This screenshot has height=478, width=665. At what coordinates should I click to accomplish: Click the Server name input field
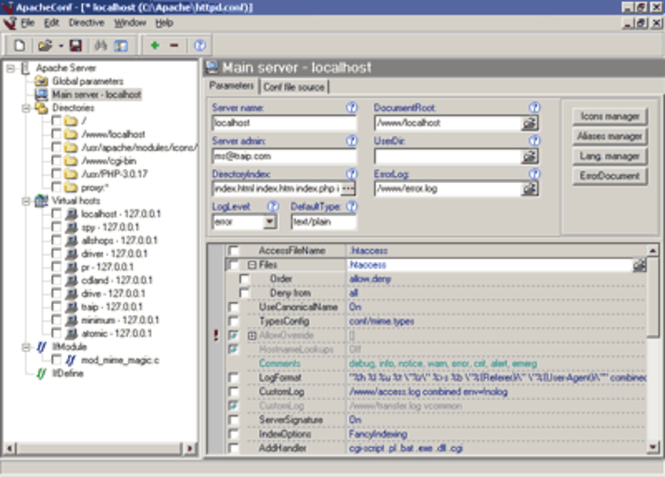(x=284, y=123)
